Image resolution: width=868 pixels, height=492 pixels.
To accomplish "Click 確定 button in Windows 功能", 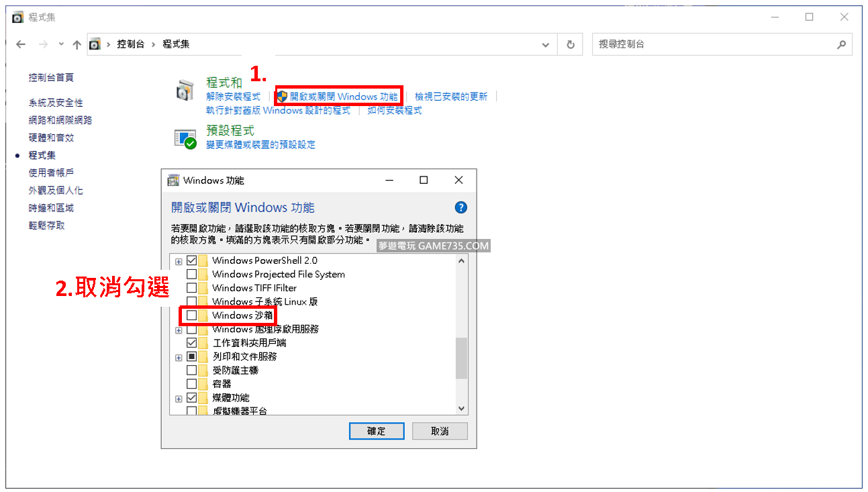I will (377, 431).
